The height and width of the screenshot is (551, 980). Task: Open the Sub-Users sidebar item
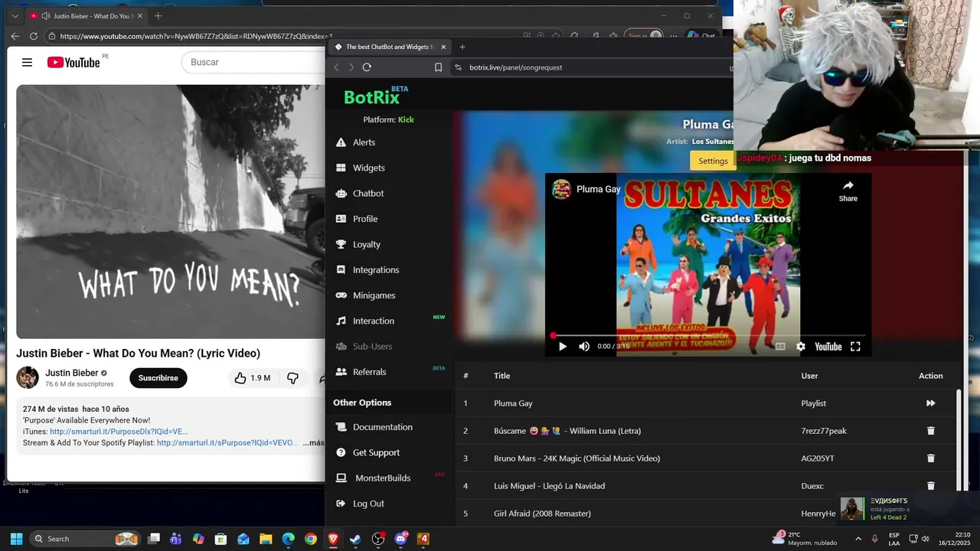[372, 347]
